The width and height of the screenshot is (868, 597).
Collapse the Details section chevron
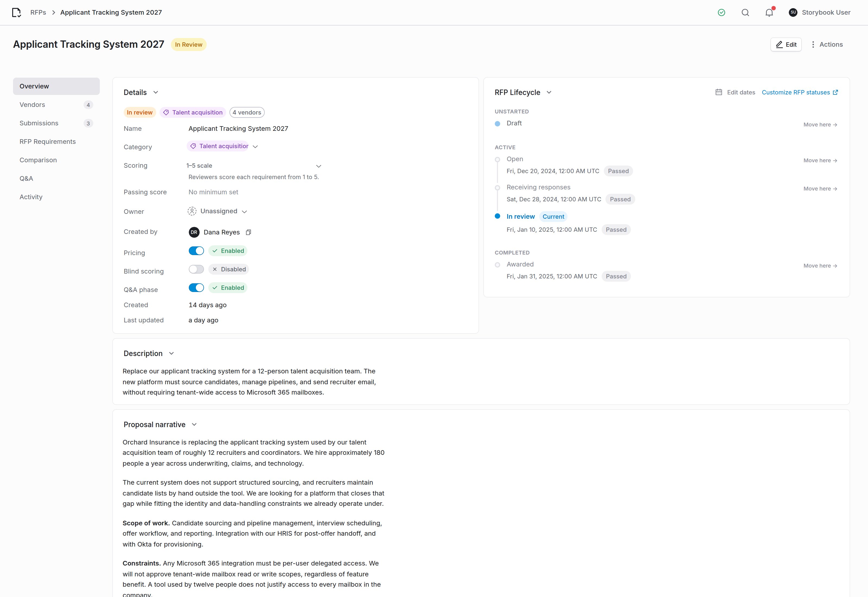pyautogui.click(x=156, y=92)
